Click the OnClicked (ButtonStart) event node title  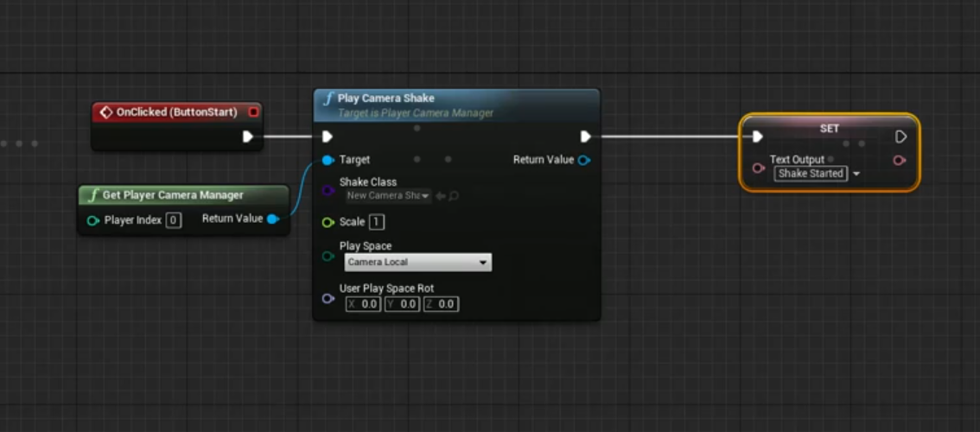[x=177, y=112]
